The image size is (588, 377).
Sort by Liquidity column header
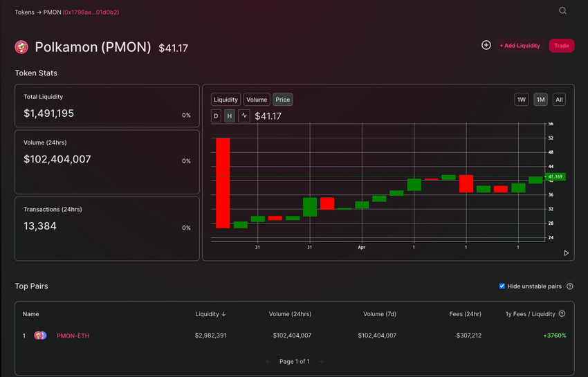(x=210, y=314)
